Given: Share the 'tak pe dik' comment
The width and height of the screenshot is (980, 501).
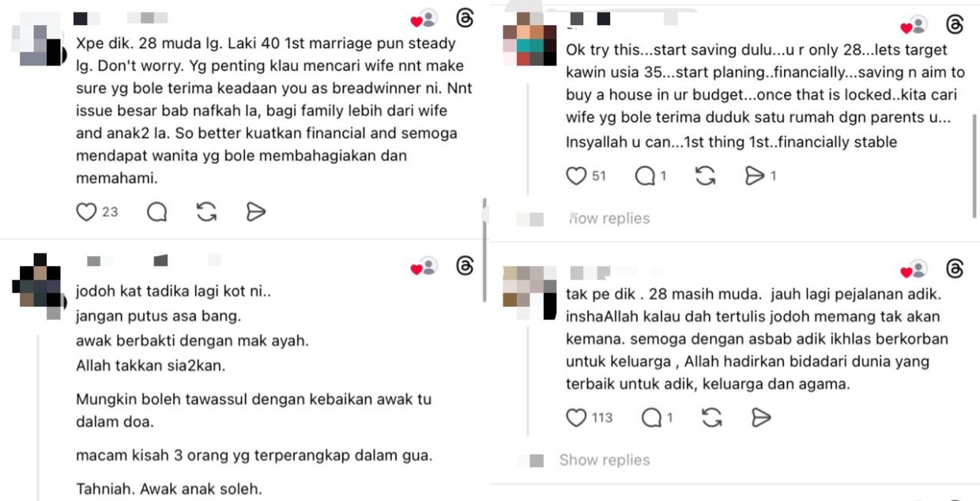Looking at the screenshot, I should pyautogui.click(x=760, y=417).
